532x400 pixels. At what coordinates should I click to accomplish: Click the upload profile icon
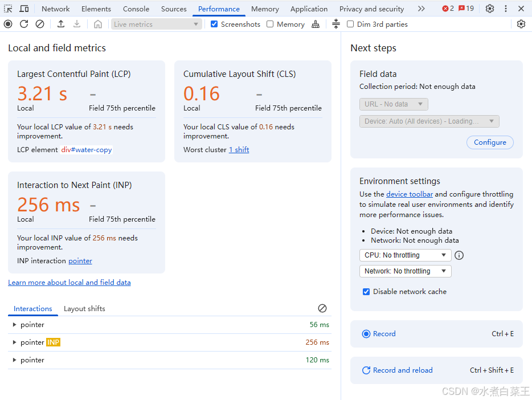pyautogui.click(x=61, y=24)
